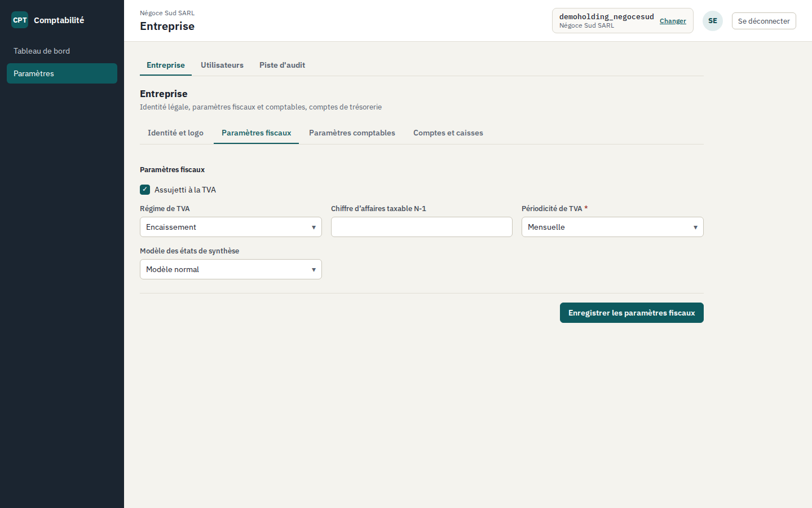Switch to Comptes et caisses sub-tab

point(448,133)
